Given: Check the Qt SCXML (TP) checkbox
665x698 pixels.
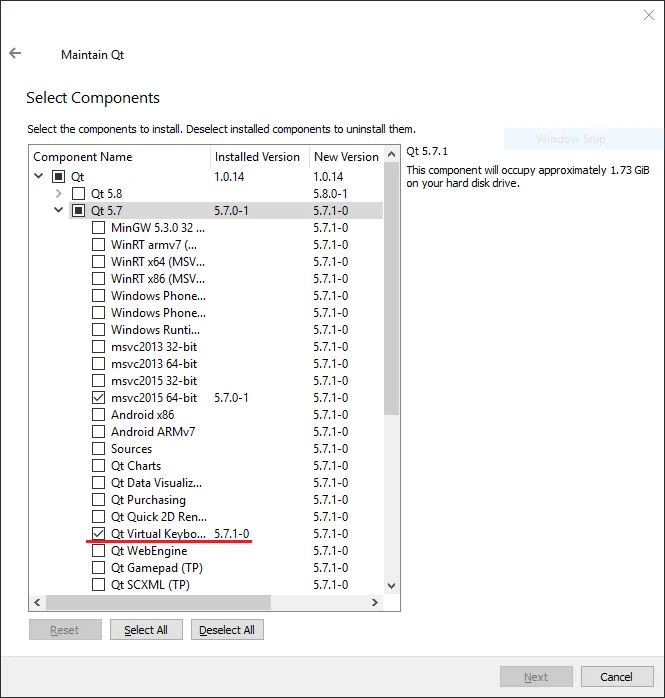Looking at the screenshot, I should [x=98, y=584].
